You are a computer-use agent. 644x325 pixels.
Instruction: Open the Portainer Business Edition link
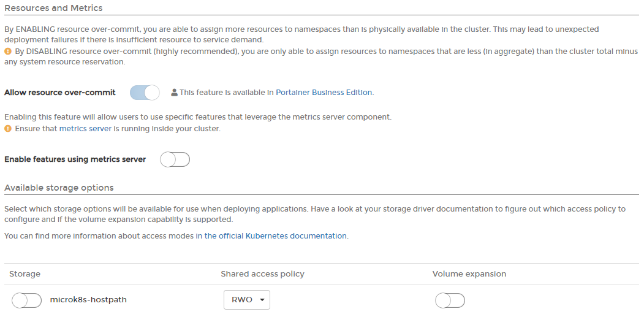click(x=324, y=93)
